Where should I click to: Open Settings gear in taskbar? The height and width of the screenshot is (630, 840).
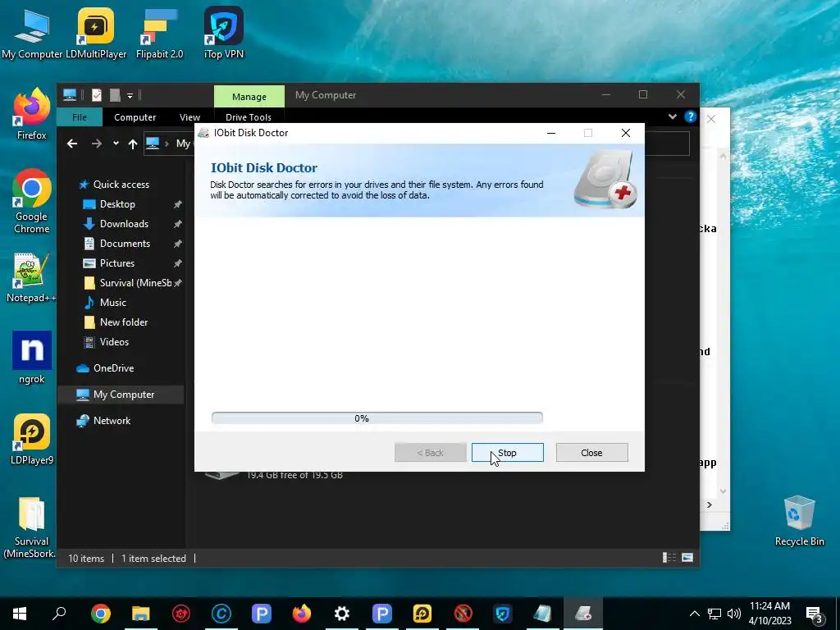point(342,614)
